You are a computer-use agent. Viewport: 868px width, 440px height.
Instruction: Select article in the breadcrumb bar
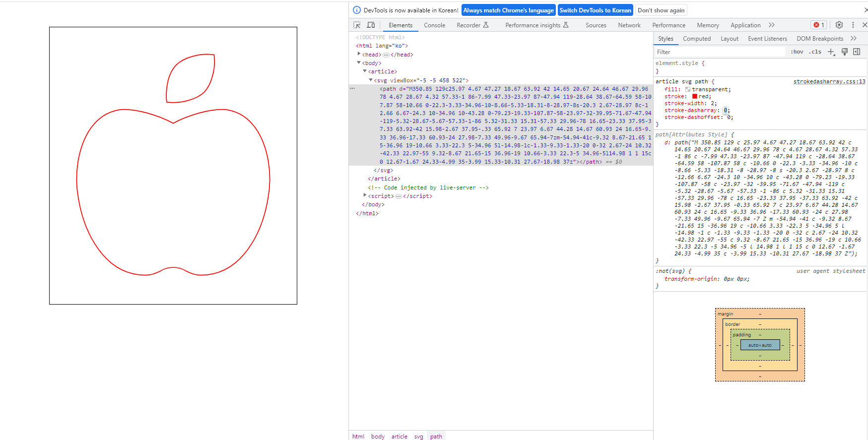(x=399, y=437)
